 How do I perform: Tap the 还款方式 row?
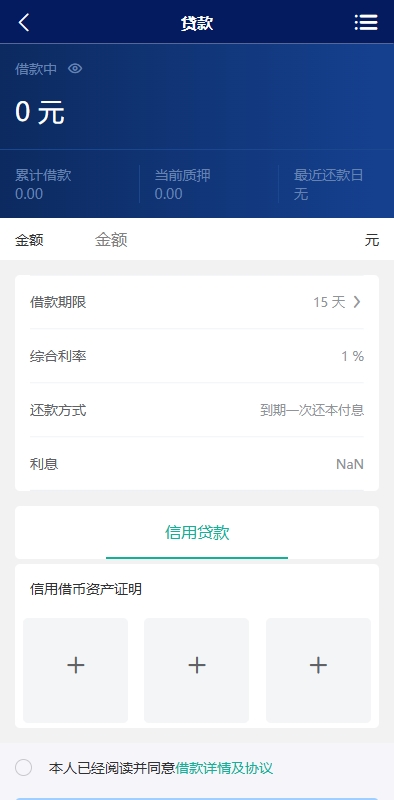(x=197, y=410)
